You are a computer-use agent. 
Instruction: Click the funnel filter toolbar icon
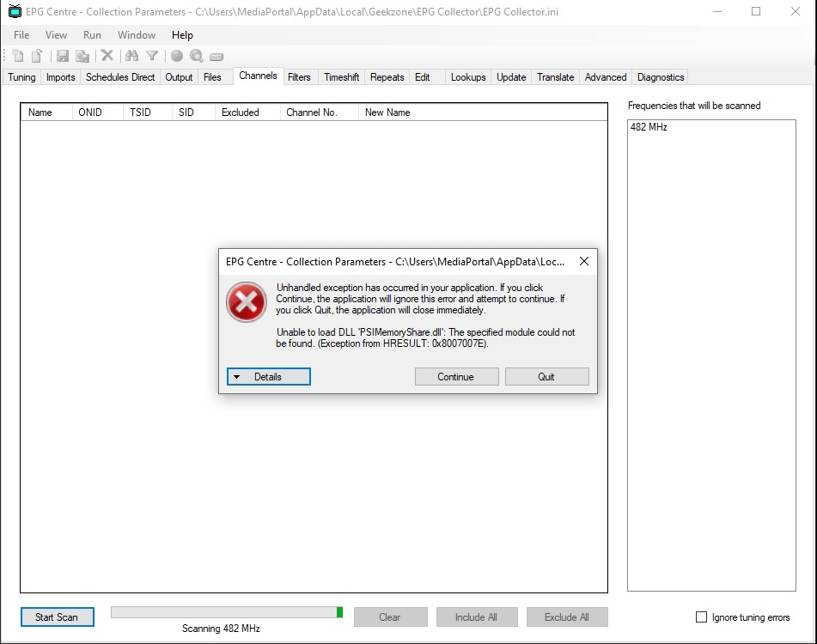[x=152, y=56]
